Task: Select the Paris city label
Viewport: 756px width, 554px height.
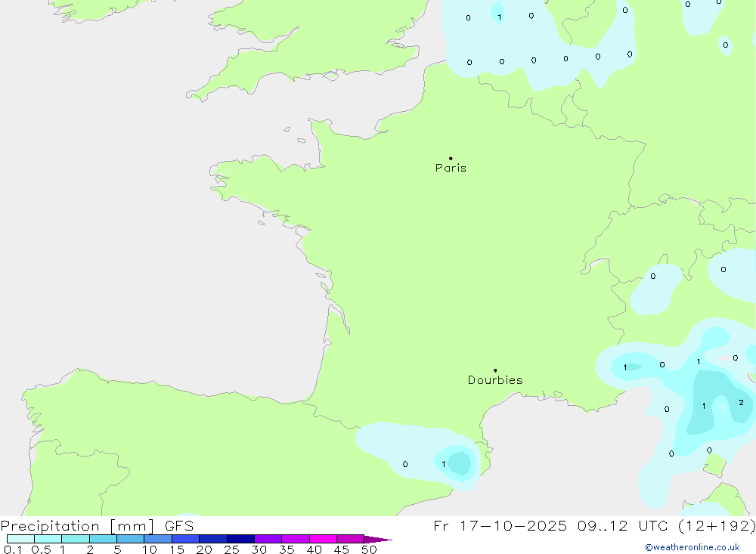Action: pos(451,168)
